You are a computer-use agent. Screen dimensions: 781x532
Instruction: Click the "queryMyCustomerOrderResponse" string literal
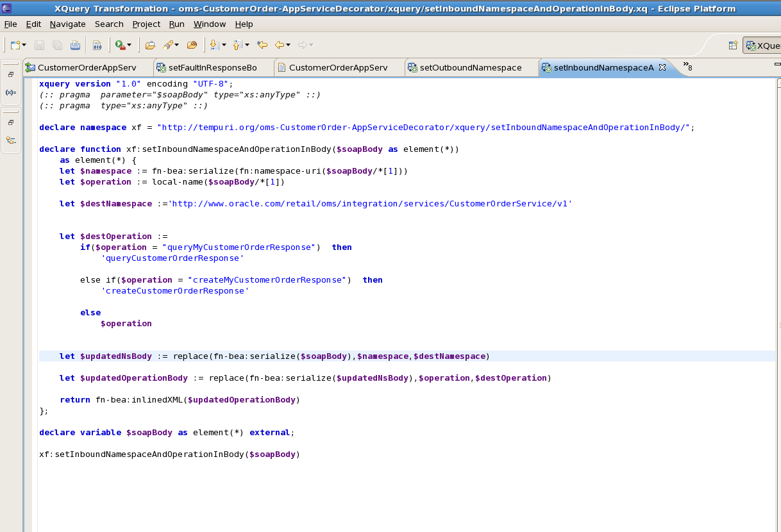click(241, 247)
